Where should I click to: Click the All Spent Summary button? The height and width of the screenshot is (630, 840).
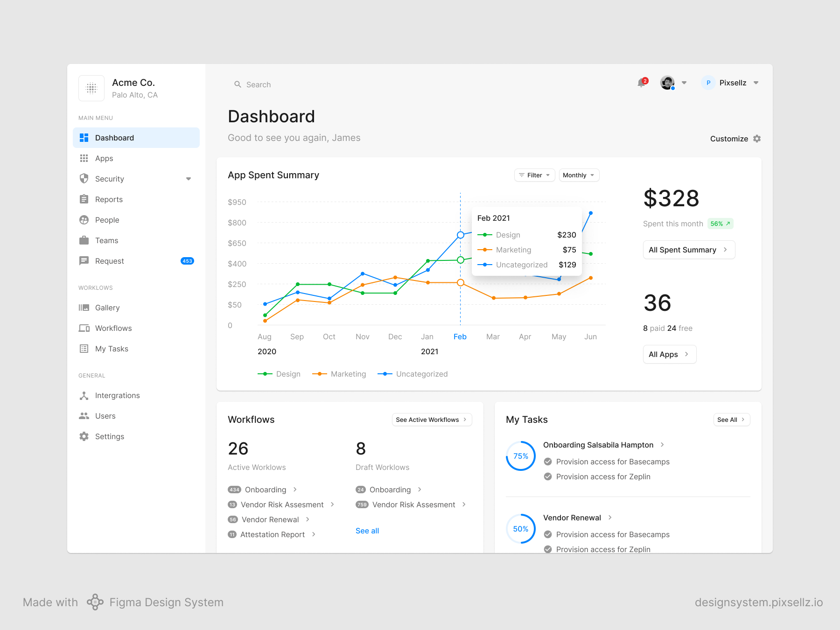point(689,250)
